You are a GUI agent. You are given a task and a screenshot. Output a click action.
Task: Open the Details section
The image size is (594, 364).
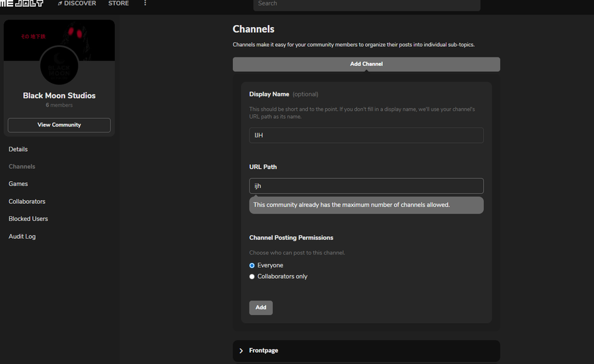pyautogui.click(x=18, y=149)
